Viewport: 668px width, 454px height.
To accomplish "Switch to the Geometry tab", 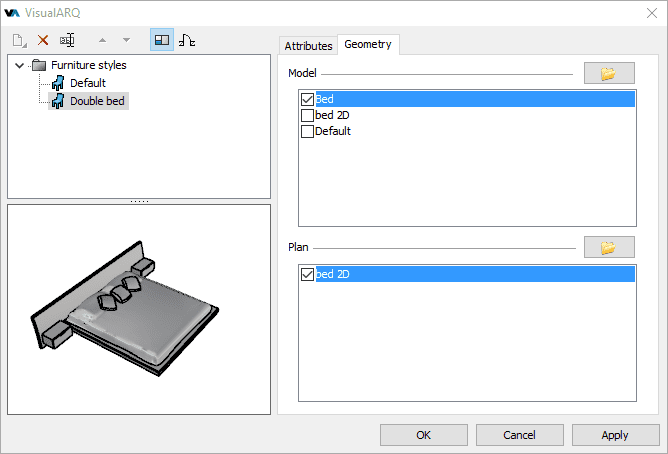I will pyautogui.click(x=368, y=45).
